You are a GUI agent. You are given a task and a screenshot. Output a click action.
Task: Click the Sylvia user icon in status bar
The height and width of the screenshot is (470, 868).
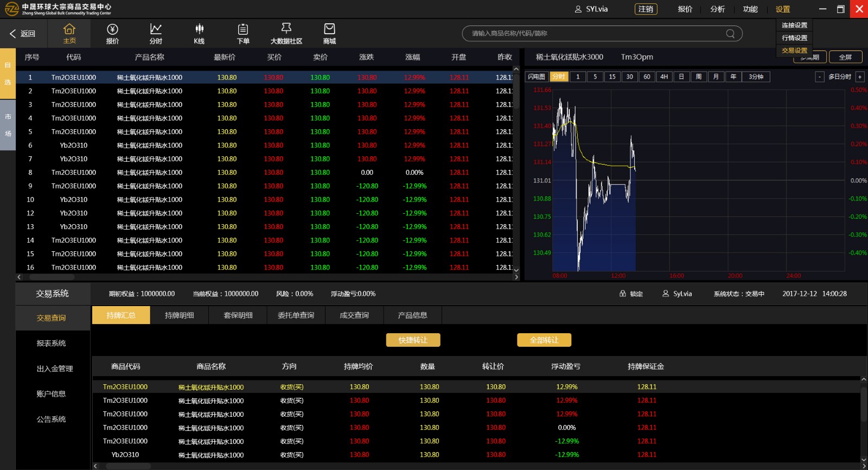click(666, 294)
